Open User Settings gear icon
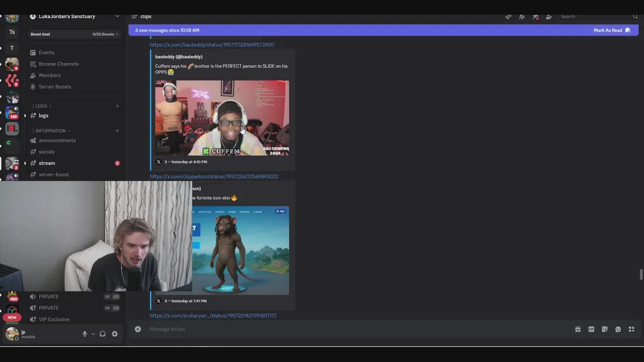This screenshot has height=362, width=644. coord(115,334)
